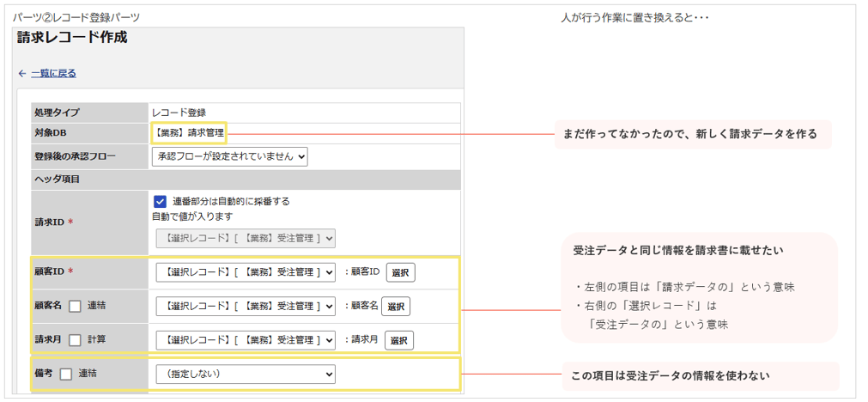Open the 請求ID source record dropdown

(246, 238)
